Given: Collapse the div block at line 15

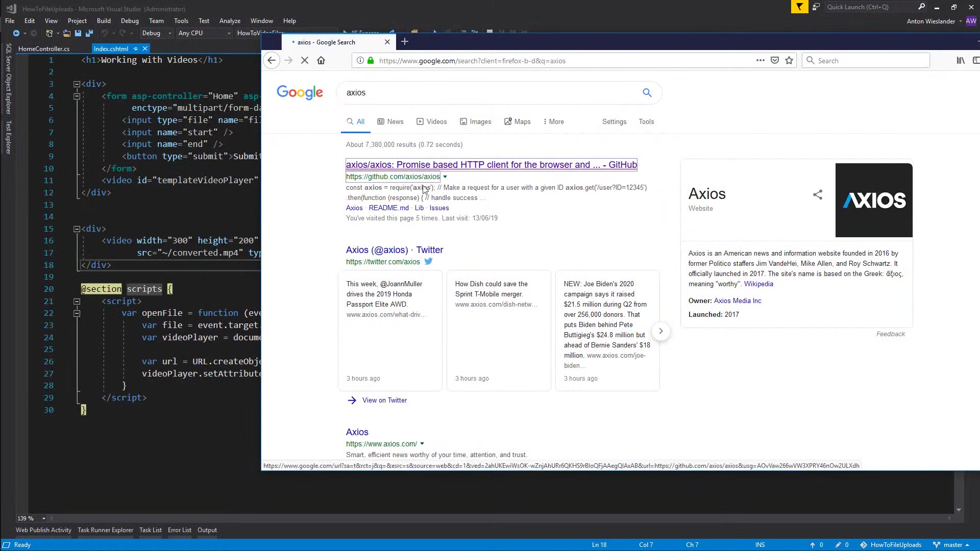Looking at the screenshot, I should click(x=77, y=229).
